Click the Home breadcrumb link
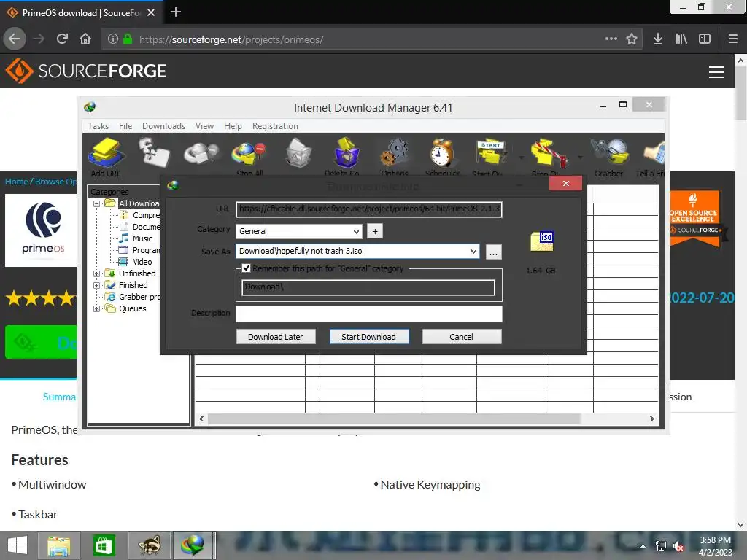Screen dimensions: 747x560 (x=16, y=182)
